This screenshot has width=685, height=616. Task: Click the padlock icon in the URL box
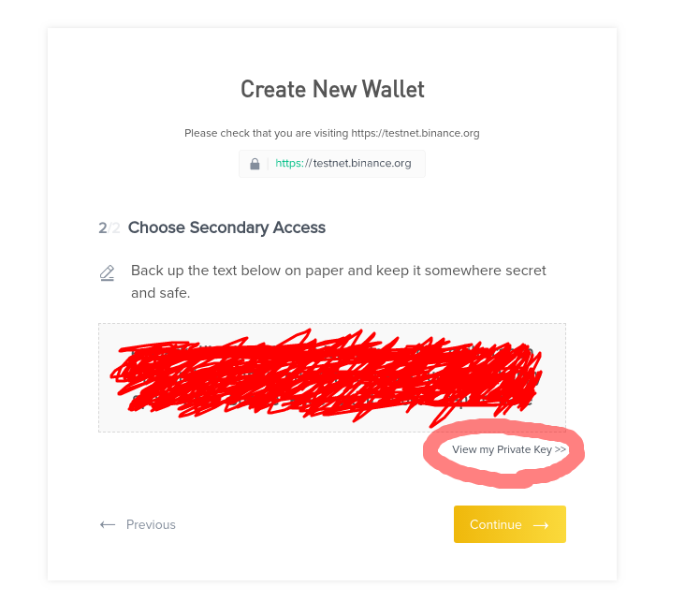pos(255,164)
